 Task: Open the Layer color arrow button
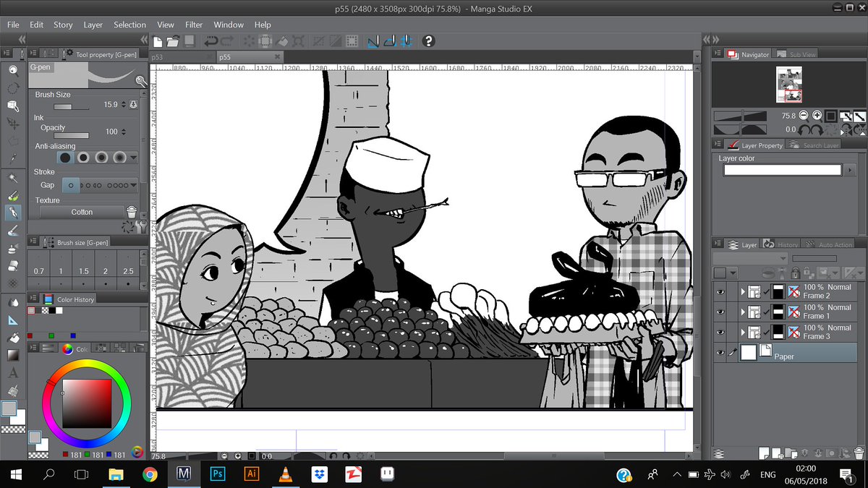(851, 170)
